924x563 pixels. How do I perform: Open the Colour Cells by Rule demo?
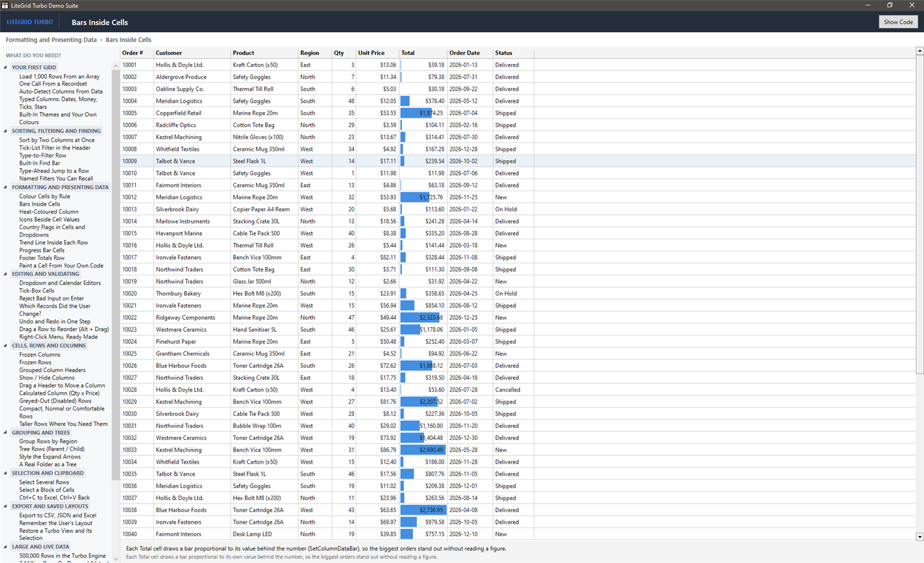[x=44, y=196]
